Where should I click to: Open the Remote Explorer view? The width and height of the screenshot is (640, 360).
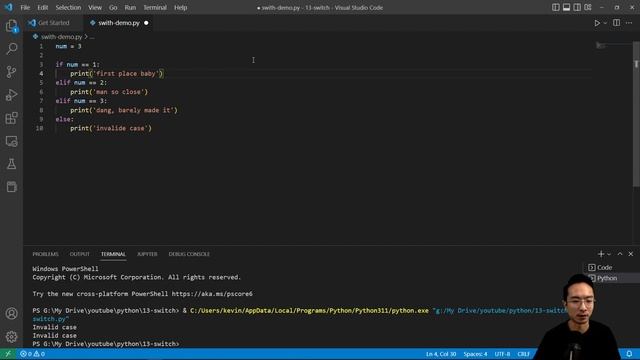[11, 141]
